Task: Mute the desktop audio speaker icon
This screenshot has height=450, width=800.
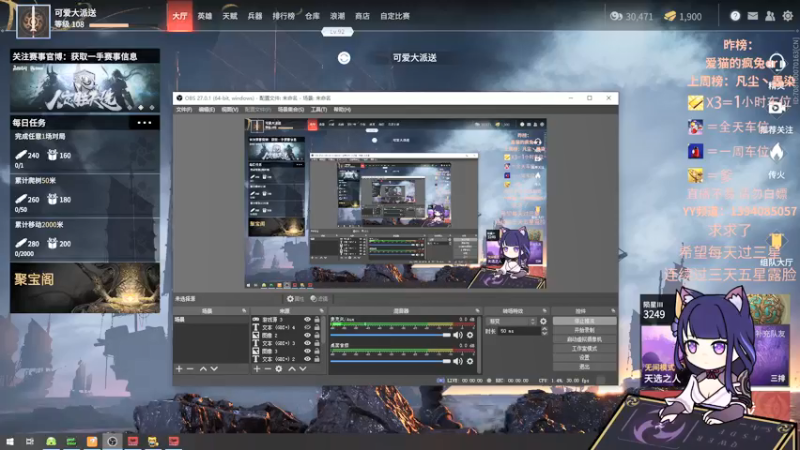Action: pos(458,361)
